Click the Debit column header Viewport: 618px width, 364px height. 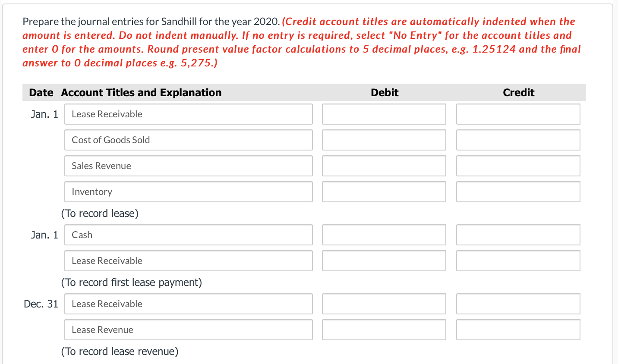tap(384, 92)
